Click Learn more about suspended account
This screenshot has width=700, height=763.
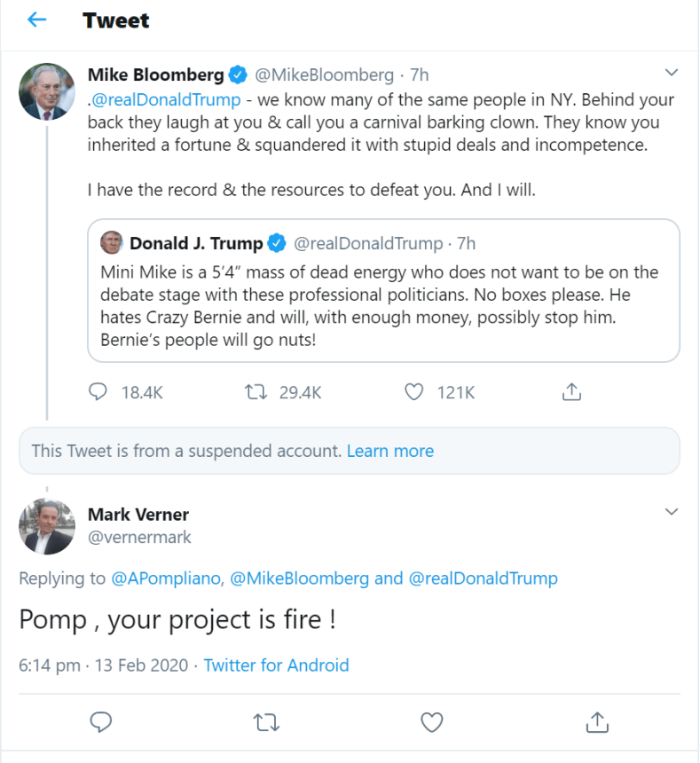[x=390, y=451]
